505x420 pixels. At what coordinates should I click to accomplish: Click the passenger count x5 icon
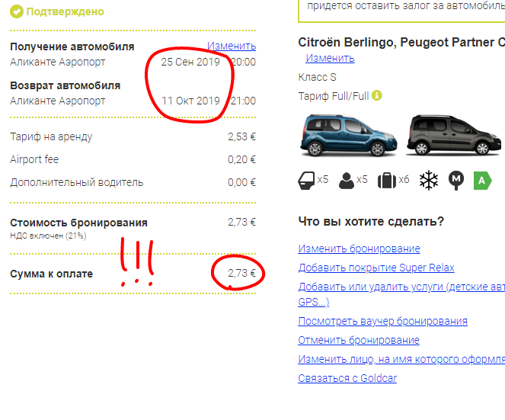347,181
